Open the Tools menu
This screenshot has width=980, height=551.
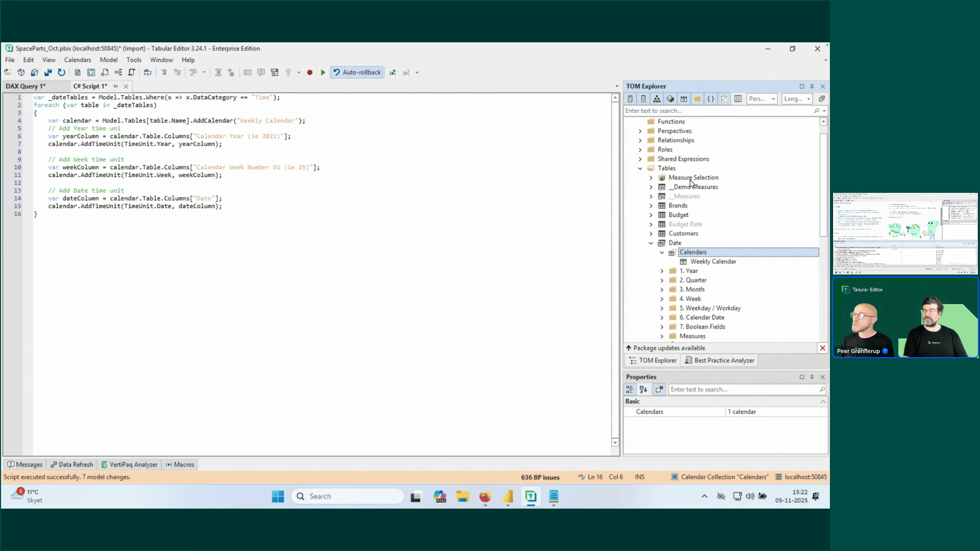click(x=134, y=60)
